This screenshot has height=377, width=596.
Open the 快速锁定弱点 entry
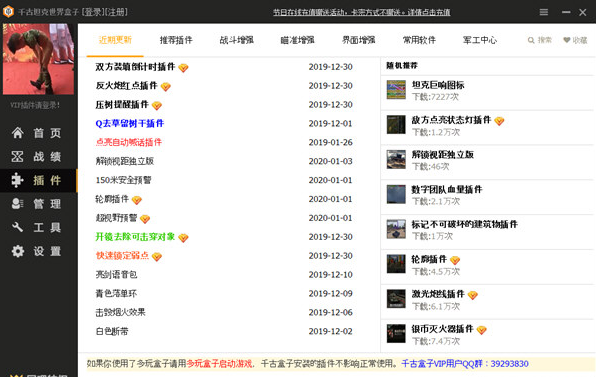click(122, 256)
